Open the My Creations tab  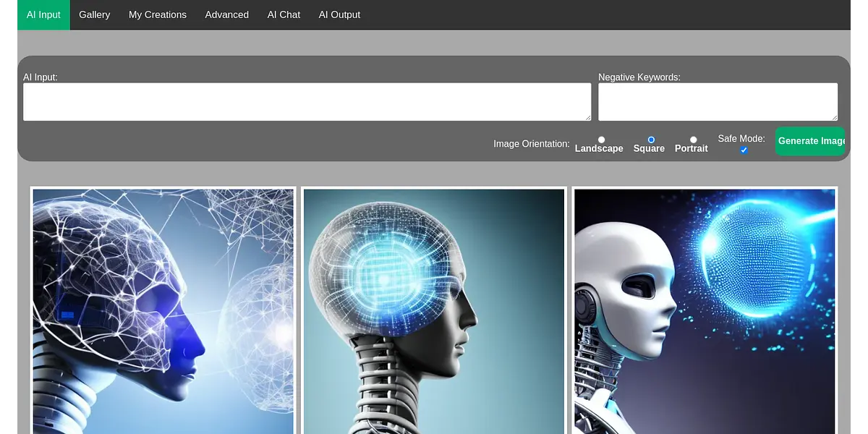(157, 14)
